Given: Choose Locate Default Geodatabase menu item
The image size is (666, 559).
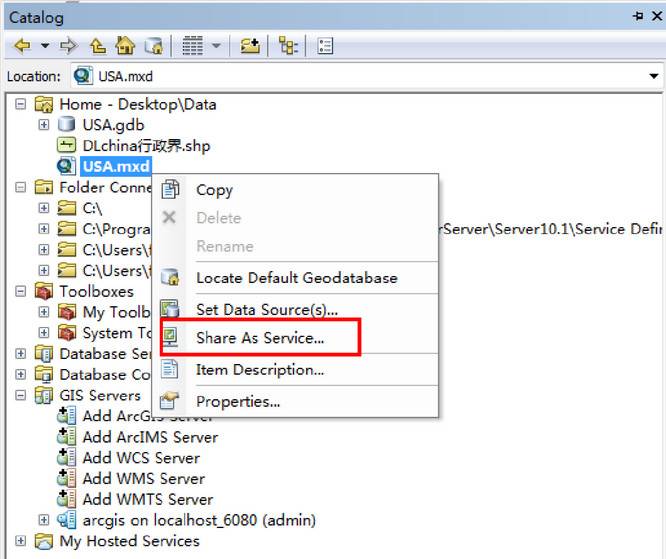Looking at the screenshot, I should (x=295, y=278).
